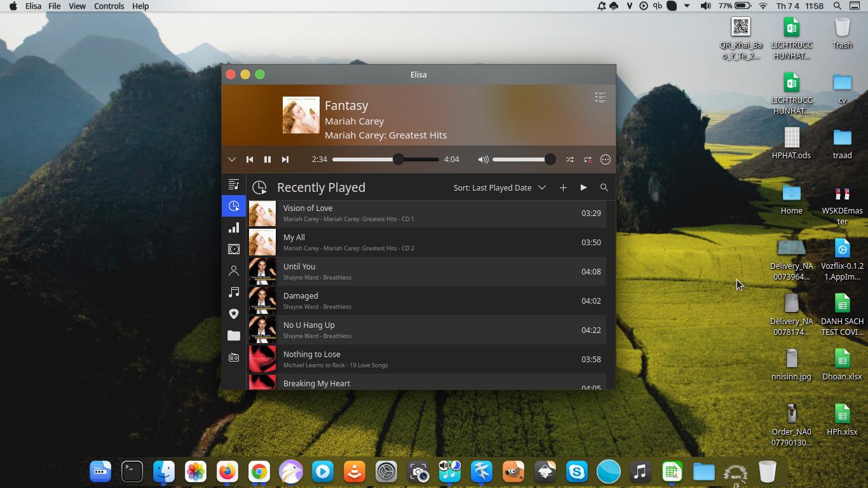Mute the Elisa player volume
This screenshot has width=868, height=488.
(x=484, y=159)
